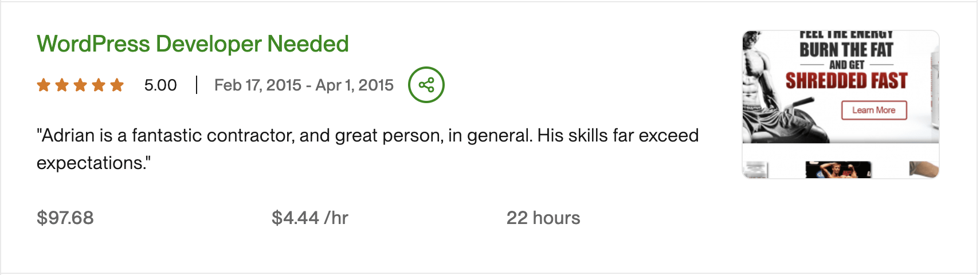Image resolution: width=980 pixels, height=275 pixels.
Task: Open the WordPress Developer Needed job title
Action: coord(193,44)
